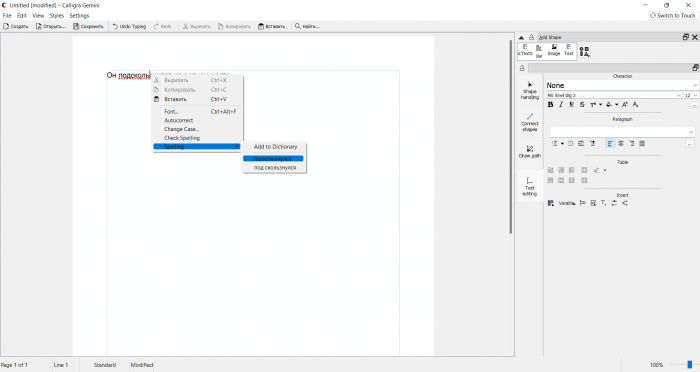Add a Bar chart shape
The width and height of the screenshot is (700, 372).
(x=539, y=51)
